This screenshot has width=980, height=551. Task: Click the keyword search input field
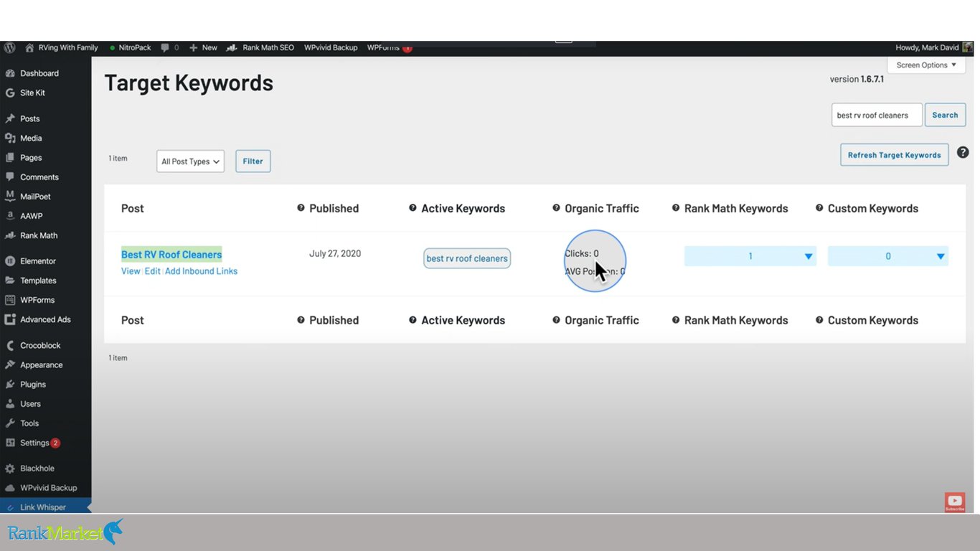pos(877,115)
